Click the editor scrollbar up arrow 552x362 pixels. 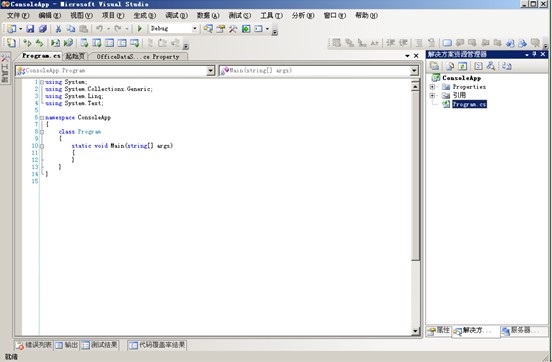415,86
